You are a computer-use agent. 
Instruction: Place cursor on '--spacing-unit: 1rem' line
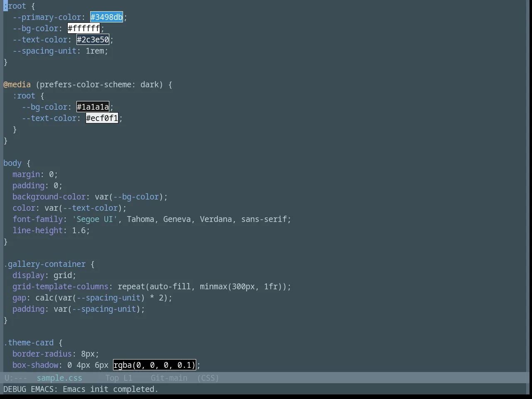point(60,51)
